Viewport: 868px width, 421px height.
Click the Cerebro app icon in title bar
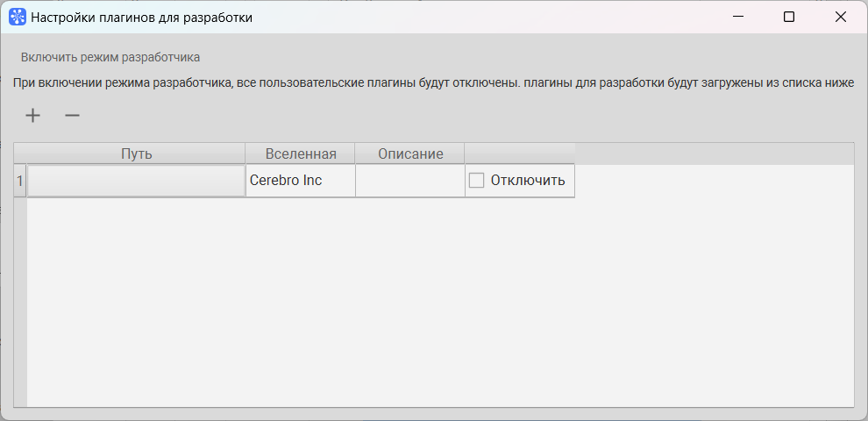(x=18, y=18)
